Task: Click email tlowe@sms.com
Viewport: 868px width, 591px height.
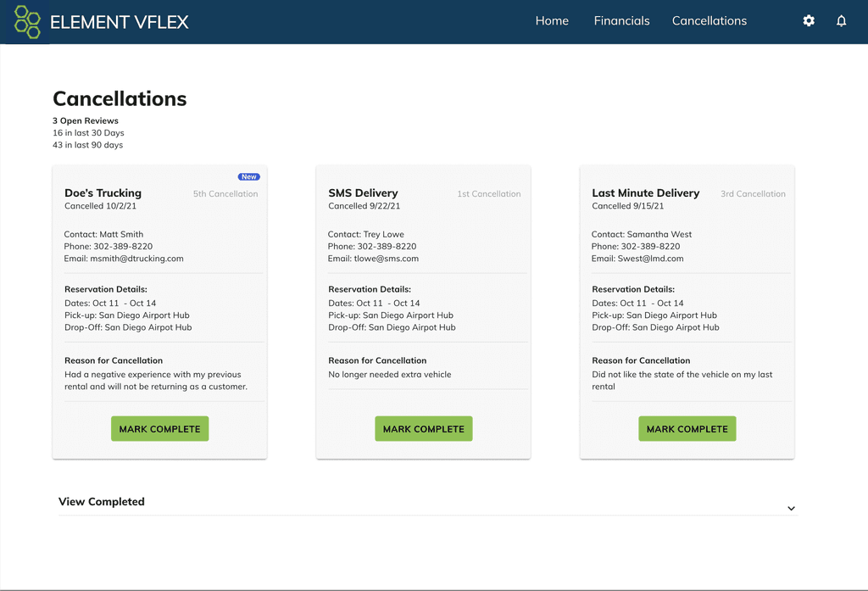Action: coord(387,259)
